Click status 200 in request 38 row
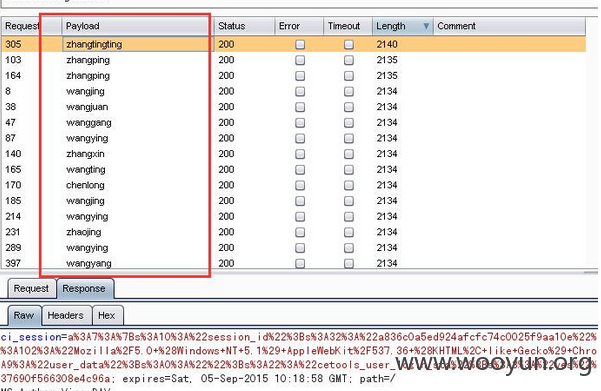Image resolution: width=601 pixels, height=391 pixels. (x=226, y=107)
